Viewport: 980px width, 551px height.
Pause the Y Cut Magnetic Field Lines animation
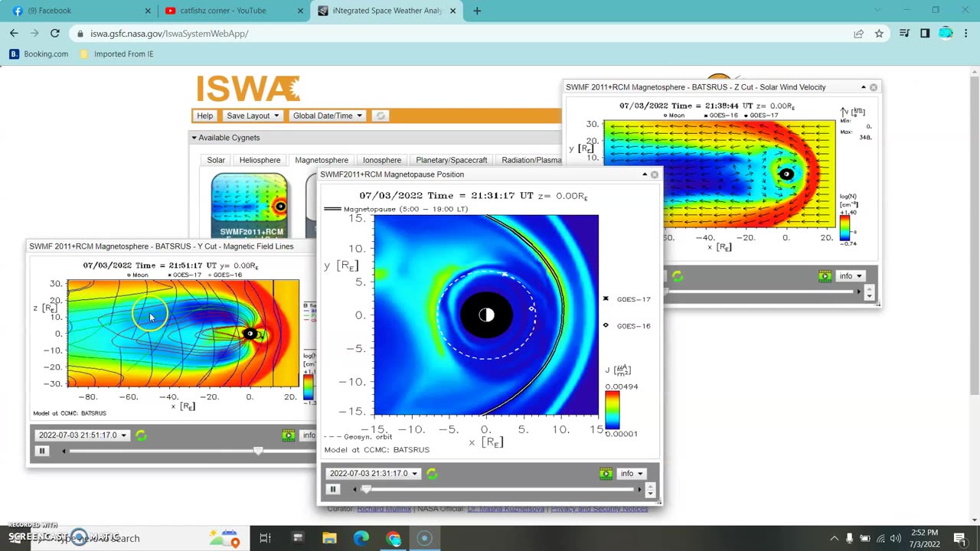[42, 451]
